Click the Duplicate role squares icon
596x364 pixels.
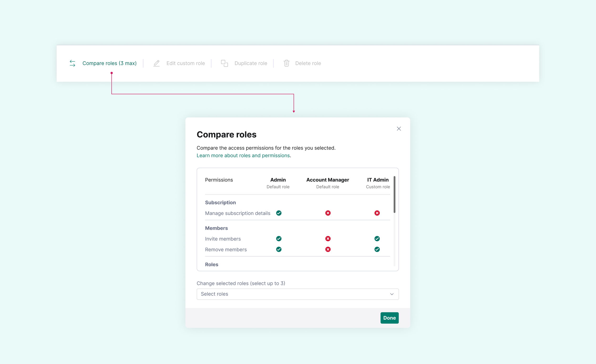pyautogui.click(x=224, y=63)
